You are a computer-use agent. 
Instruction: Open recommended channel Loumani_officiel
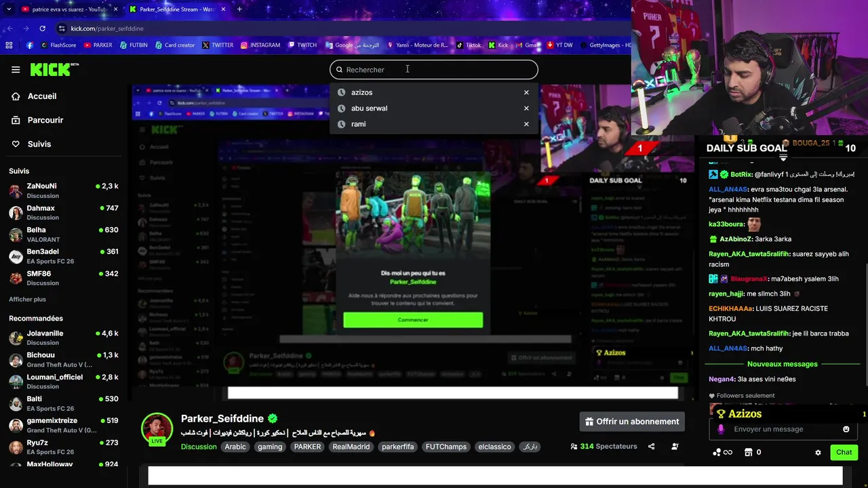(x=64, y=382)
